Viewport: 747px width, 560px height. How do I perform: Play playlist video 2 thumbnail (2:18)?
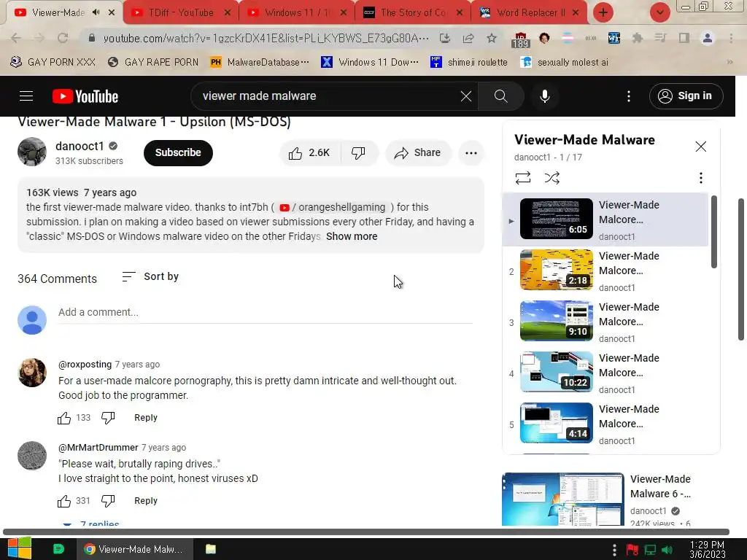point(556,270)
